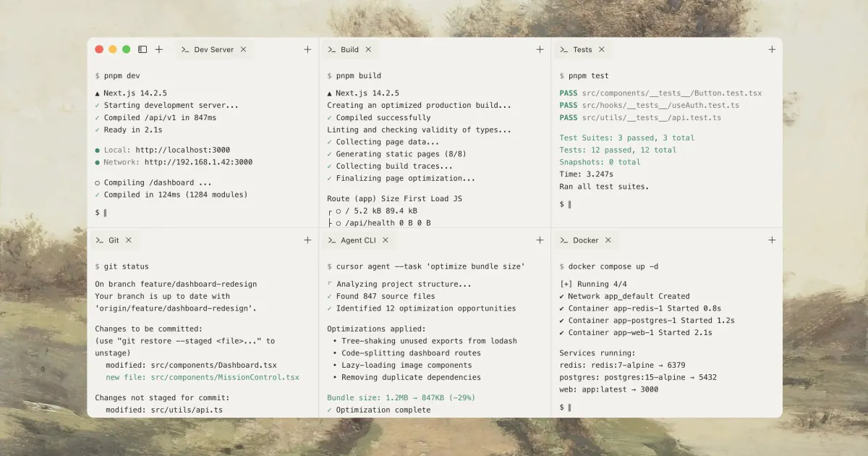Close the Dev Server tab
This screenshot has width=868, height=456.
[x=243, y=50]
